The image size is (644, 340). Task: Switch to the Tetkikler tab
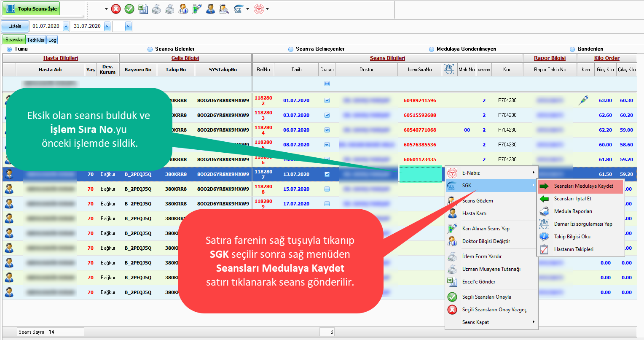(36, 40)
